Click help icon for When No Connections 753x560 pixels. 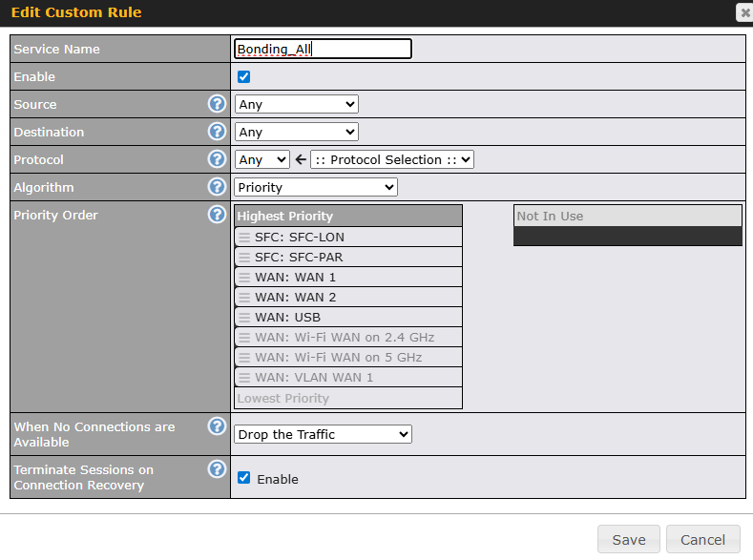tap(217, 426)
